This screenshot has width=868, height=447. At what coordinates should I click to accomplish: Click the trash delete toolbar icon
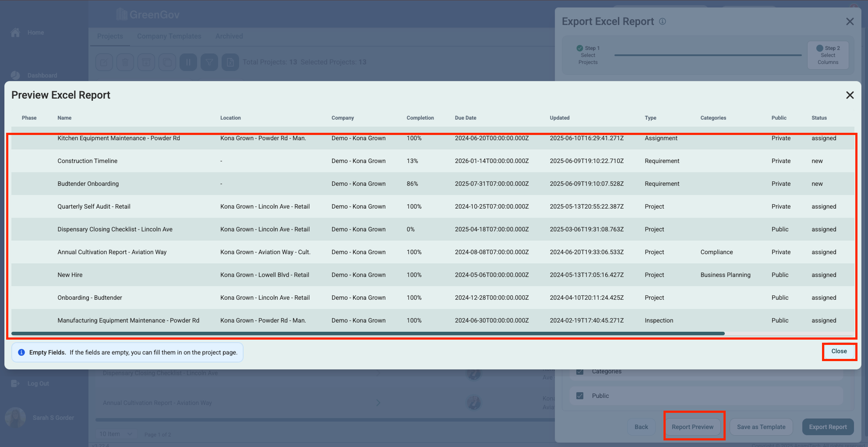pos(125,62)
